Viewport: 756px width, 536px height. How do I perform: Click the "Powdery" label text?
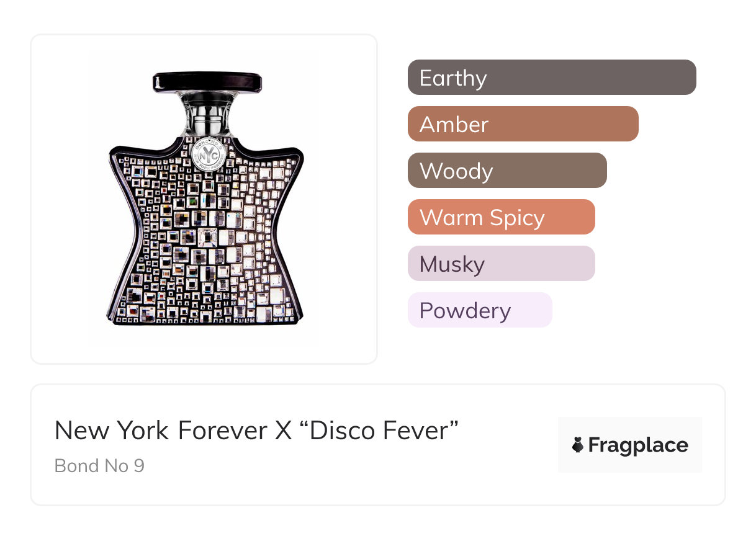pos(465,311)
